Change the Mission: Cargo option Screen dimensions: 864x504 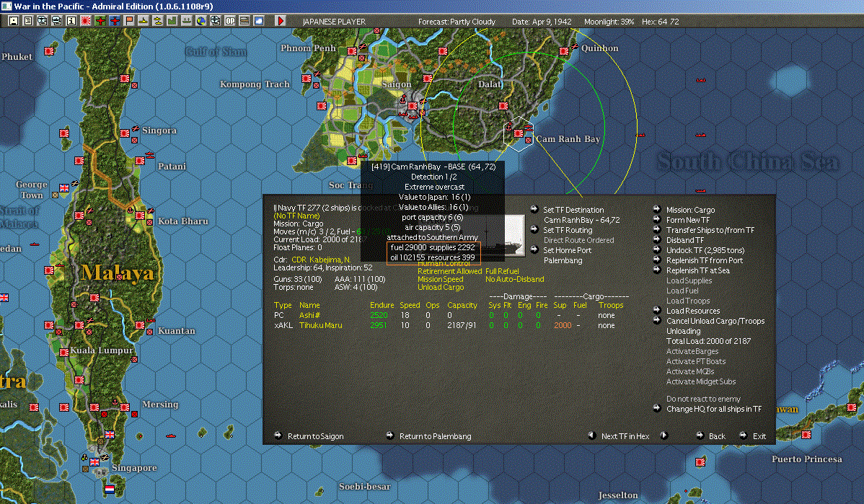tap(690, 210)
